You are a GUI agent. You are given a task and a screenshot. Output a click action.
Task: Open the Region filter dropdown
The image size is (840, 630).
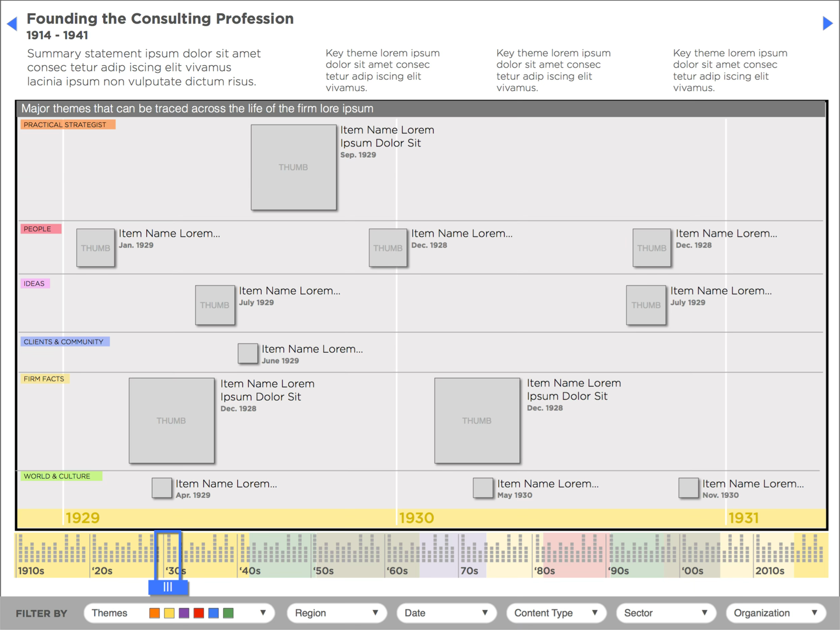pyautogui.click(x=337, y=613)
